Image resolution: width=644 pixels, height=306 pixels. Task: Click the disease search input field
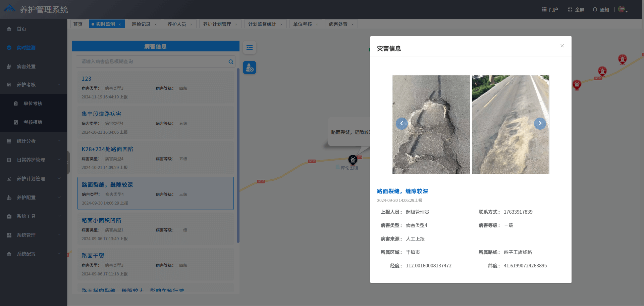[151, 61]
